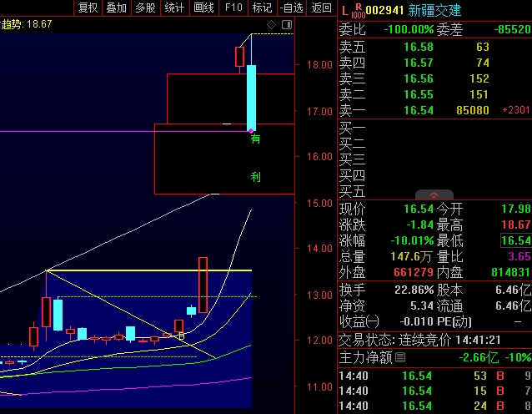The height and width of the screenshot is (414, 532).
Task: Click stock name 新疆交建
Action: point(434,11)
